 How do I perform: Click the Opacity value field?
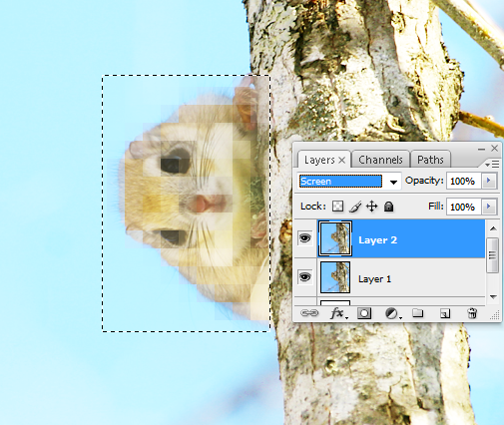(463, 182)
